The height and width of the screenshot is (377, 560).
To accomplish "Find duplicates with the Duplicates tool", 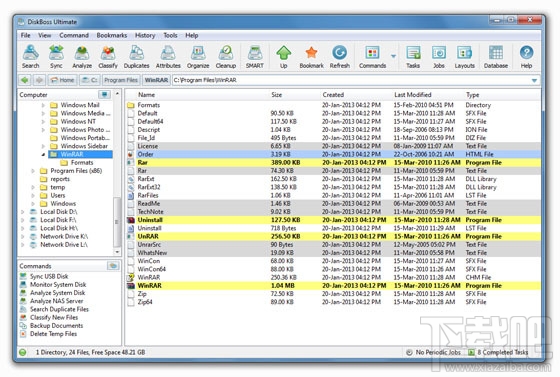I will (x=136, y=57).
